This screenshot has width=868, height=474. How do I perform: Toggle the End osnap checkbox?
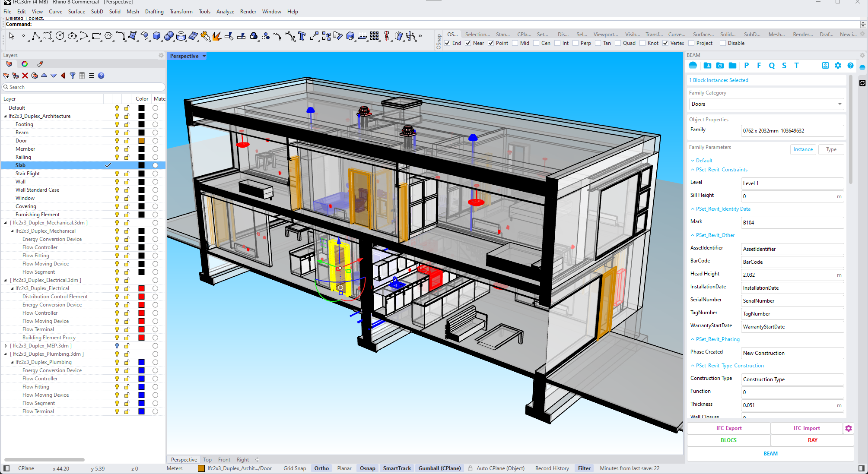point(448,43)
